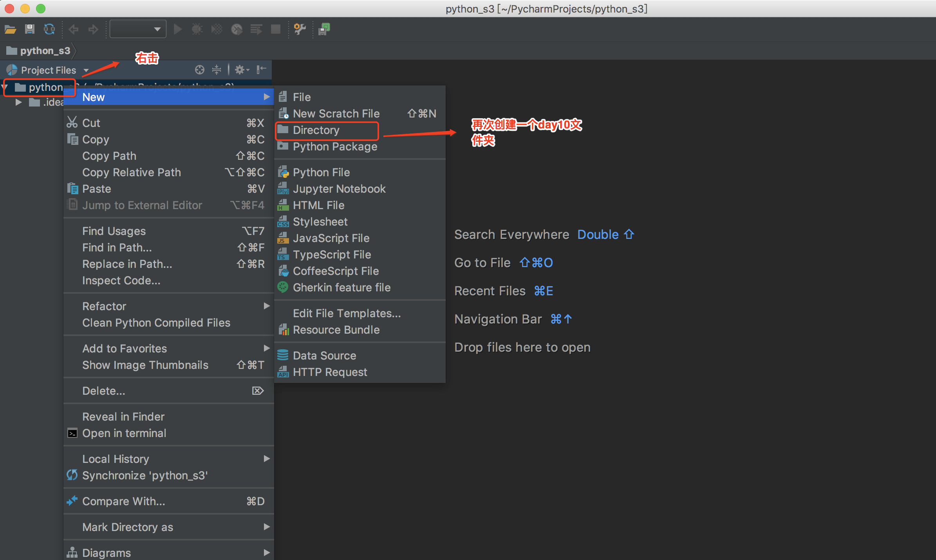Open Settings via the wrench icon

click(300, 29)
